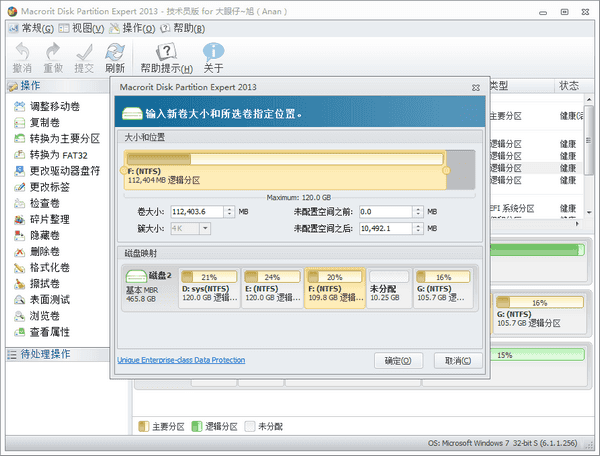Screen dimensions: 600x456
Task: Click the Commit (提交) checkmark icon
Action: (x=84, y=58)
